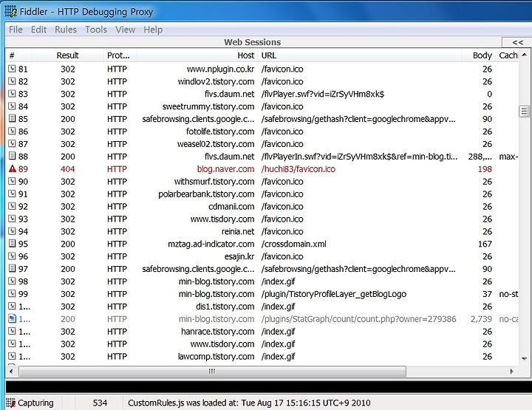
Task: Sort sessions by Host column header
Action: [197, 55]
